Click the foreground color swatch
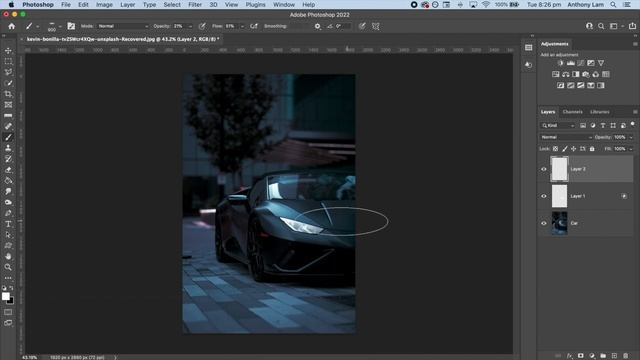Viewport: 640px width, 360px height. coord(6,296)
